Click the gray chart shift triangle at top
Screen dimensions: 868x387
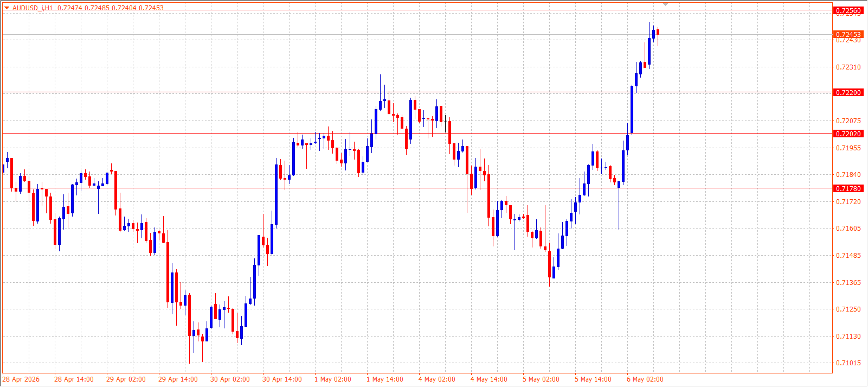[666, 4]
